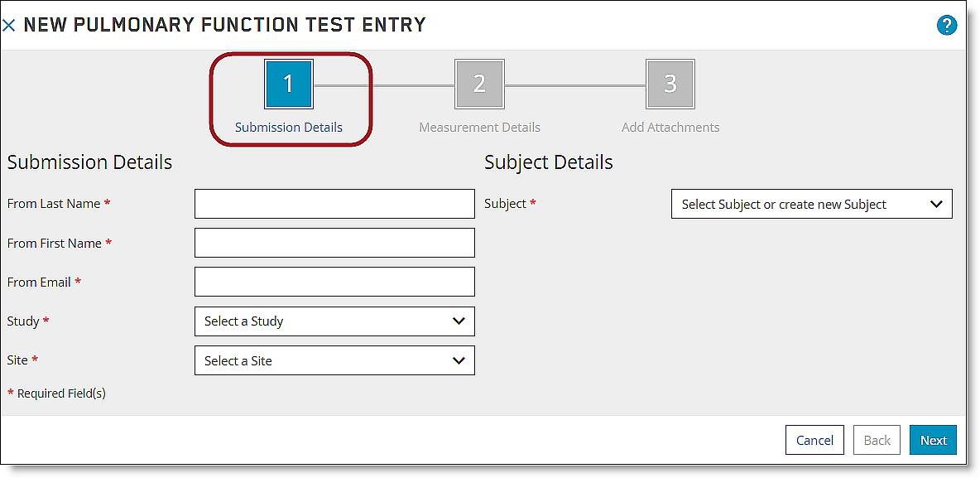The height and width of the screenshot is (478, 980).
Task: Click the Site dropdown chevron arrow
Action: coord(459,360)
